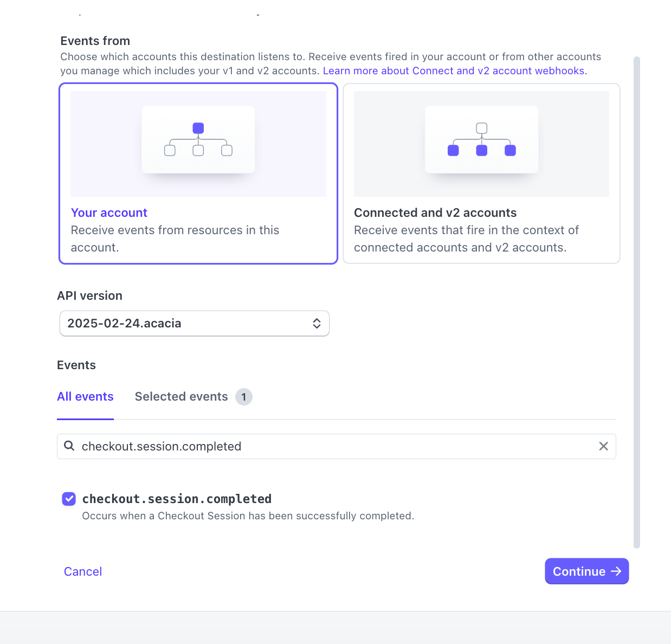Click the checkmark icon in the event checkbox
Screen dimensions: 671x644
tap(69, 498)
